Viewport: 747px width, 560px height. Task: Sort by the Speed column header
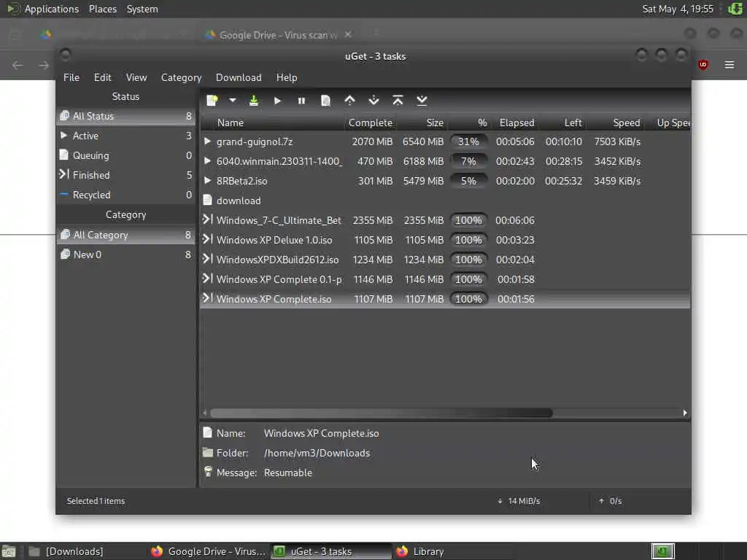(616, 122)
